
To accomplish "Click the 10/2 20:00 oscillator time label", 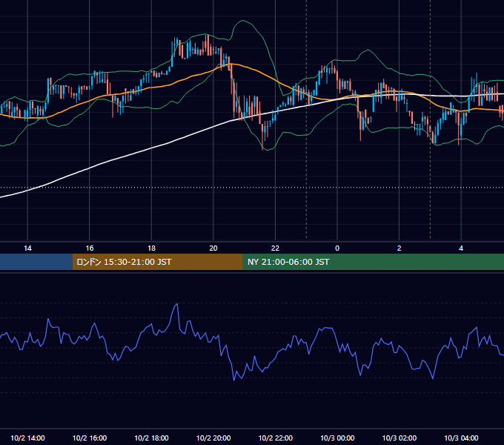I will pyautogui.click(x=213, y=438).
